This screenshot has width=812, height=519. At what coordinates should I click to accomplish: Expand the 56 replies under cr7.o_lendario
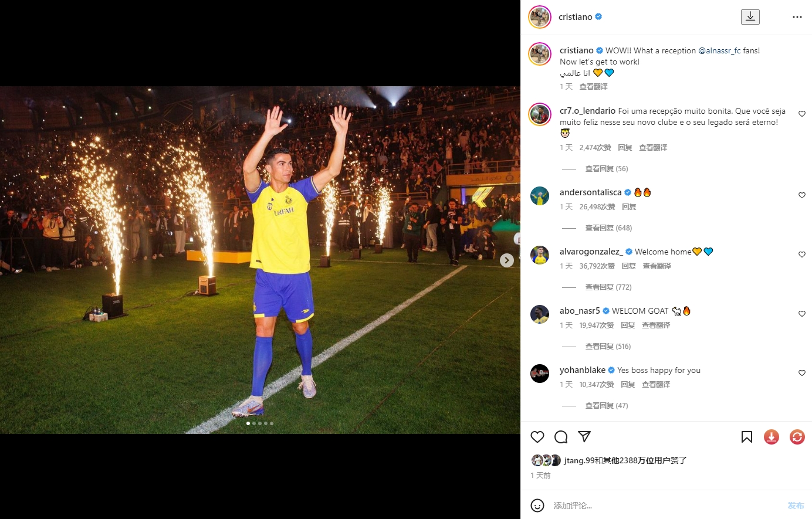[x=606, y=169]
